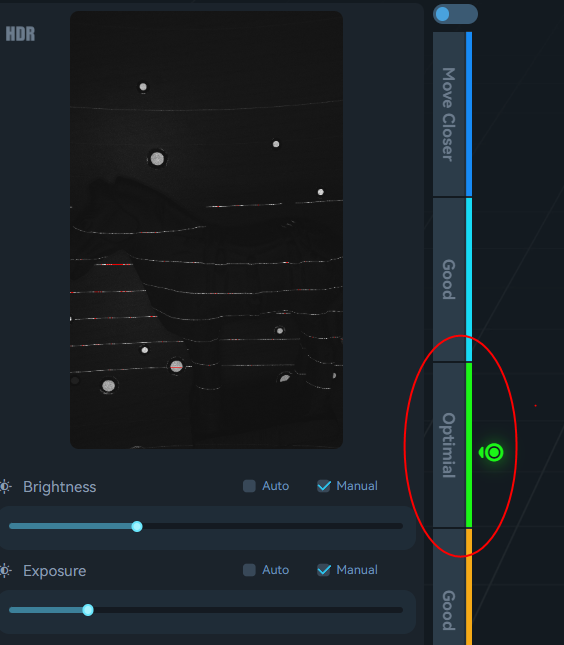Click the Exposure slider handle

click(88, 610)
